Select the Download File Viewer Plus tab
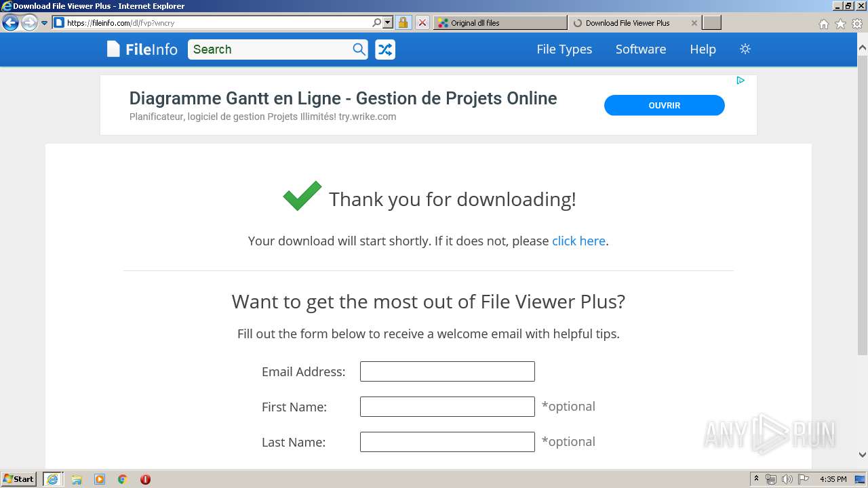This screenshot has width=868, height=488. pos(627,22)
